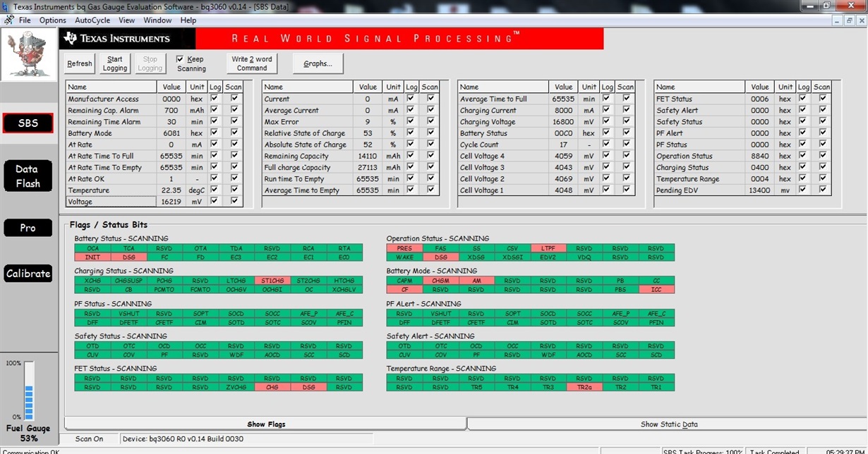
Task: Open the Options menu
Action: 52,20
